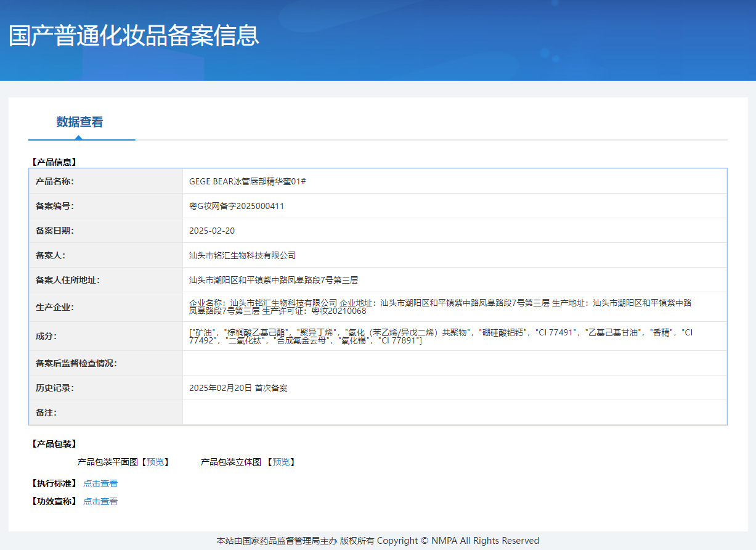The width and height of the screenshot is (756, 550).
Task: Preview the 产品包装平面图 image
Action: [155, 462]
